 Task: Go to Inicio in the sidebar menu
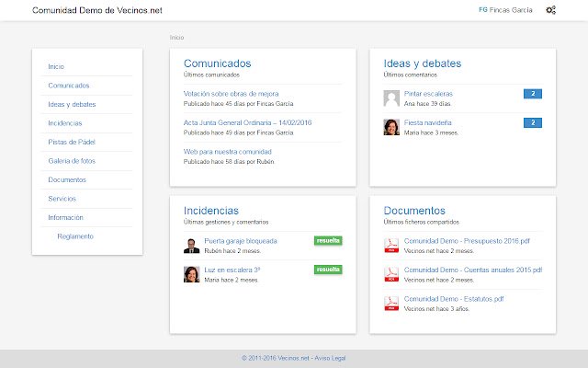click(56, 66)
